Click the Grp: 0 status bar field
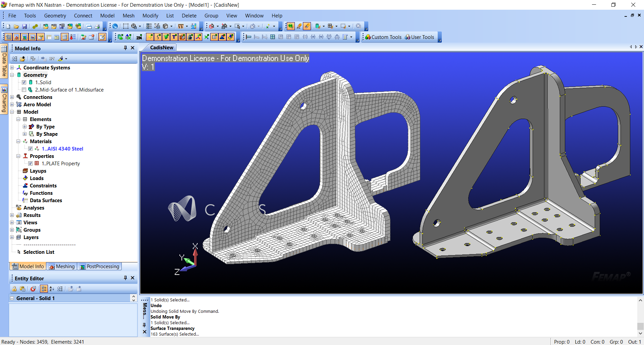The width and height of the screenshot is (644, 345). pyautogui.click(x=616, y=342)
